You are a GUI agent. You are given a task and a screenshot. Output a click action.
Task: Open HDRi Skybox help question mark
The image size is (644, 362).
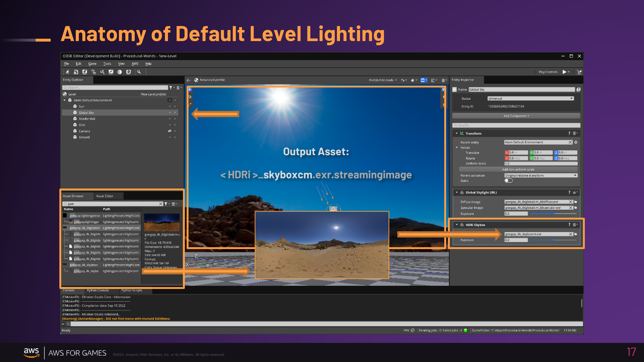point(569,225)
